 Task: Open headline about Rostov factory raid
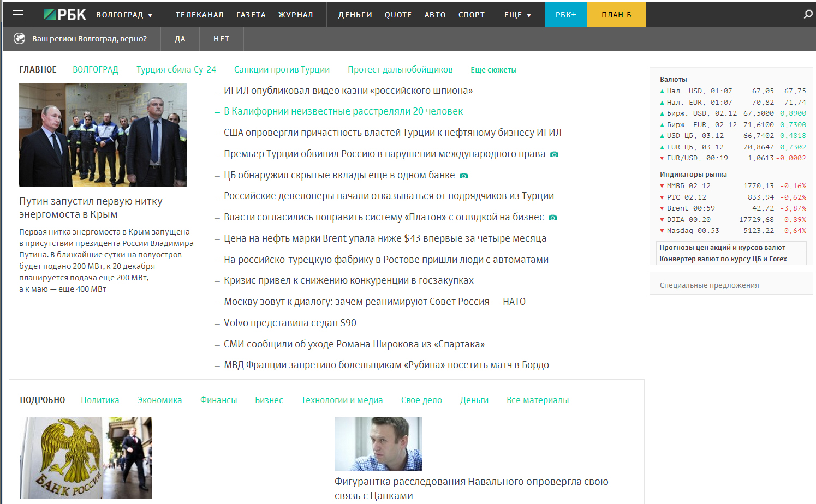tap(386, 260)
